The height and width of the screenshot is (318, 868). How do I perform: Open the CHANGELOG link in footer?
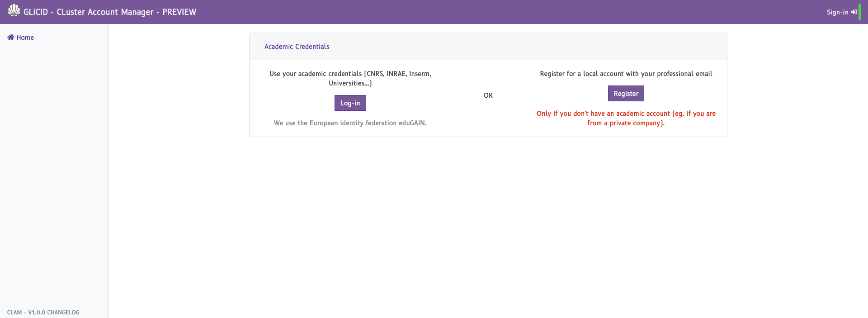pyautogui.click(x=63, y=313)
